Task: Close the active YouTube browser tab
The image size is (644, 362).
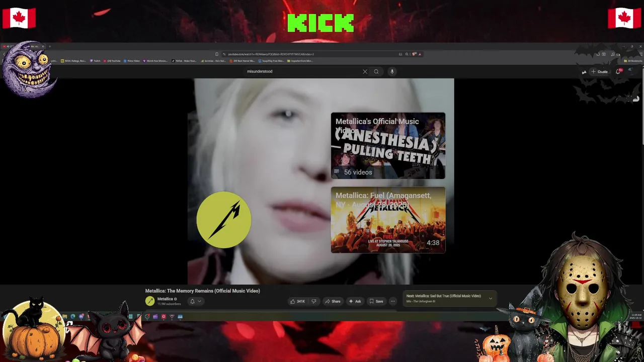Action: [x=43, y=47]
